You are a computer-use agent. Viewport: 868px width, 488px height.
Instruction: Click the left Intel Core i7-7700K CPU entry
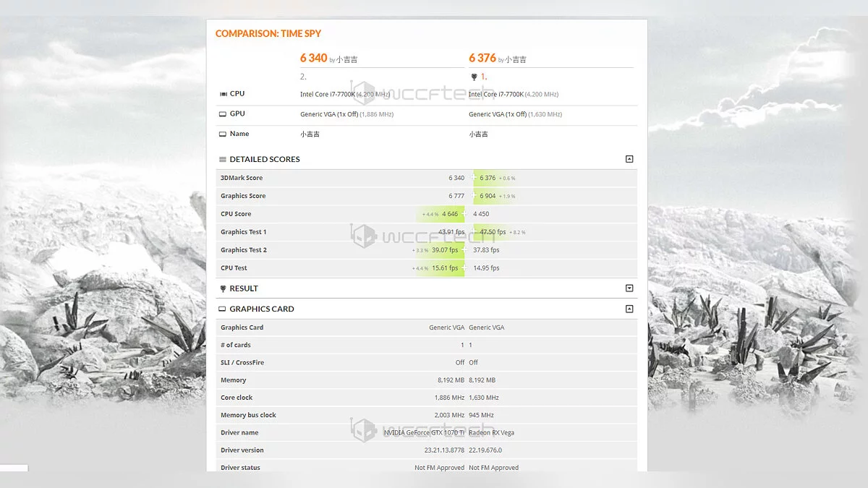[346, 94]
